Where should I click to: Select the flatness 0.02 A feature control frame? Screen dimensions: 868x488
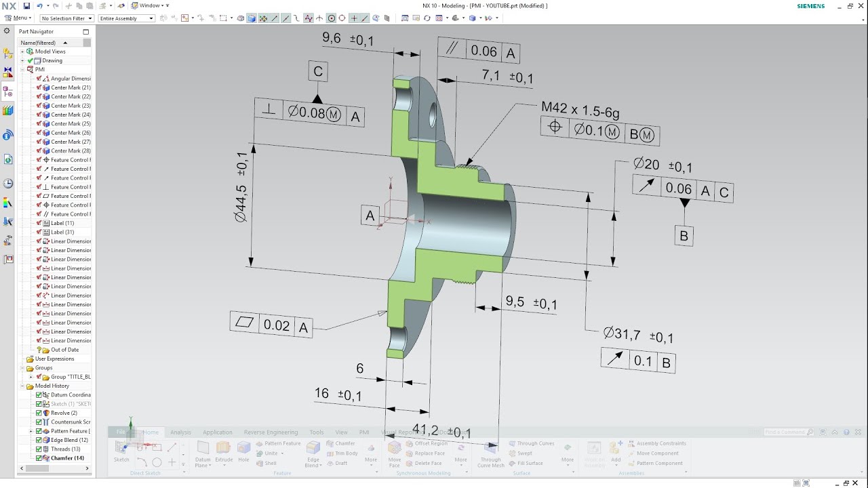pos(272,324)
